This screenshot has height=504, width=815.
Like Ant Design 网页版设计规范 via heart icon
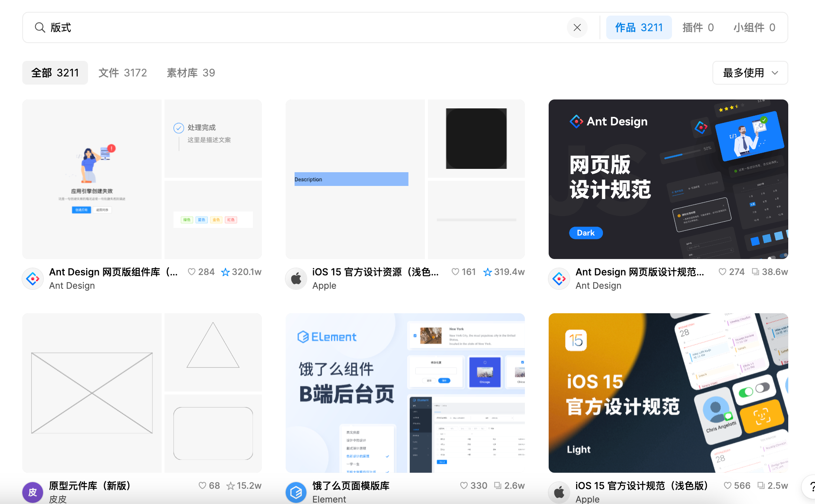click(723, 272)
